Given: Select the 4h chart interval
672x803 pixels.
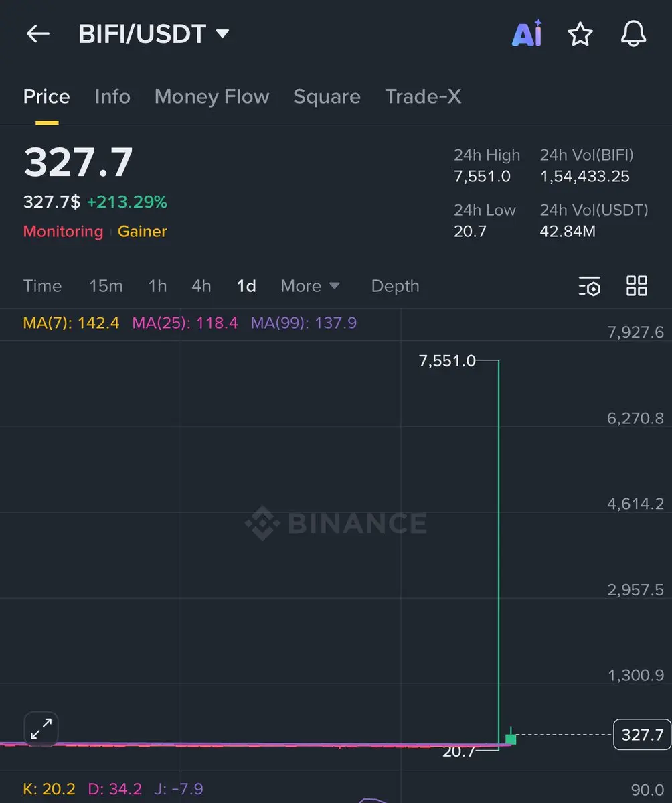Looking at the screenshot, I should point(201,286).
